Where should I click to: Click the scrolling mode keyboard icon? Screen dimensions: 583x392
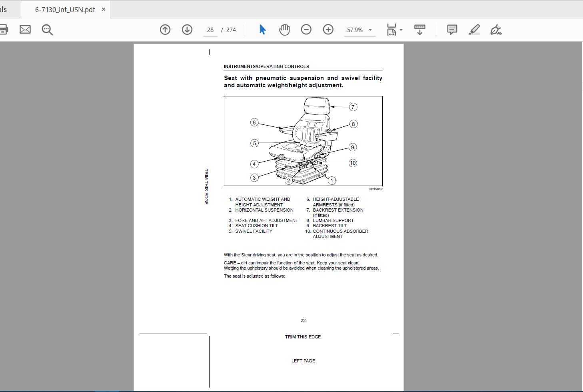(x=419, y=30)
